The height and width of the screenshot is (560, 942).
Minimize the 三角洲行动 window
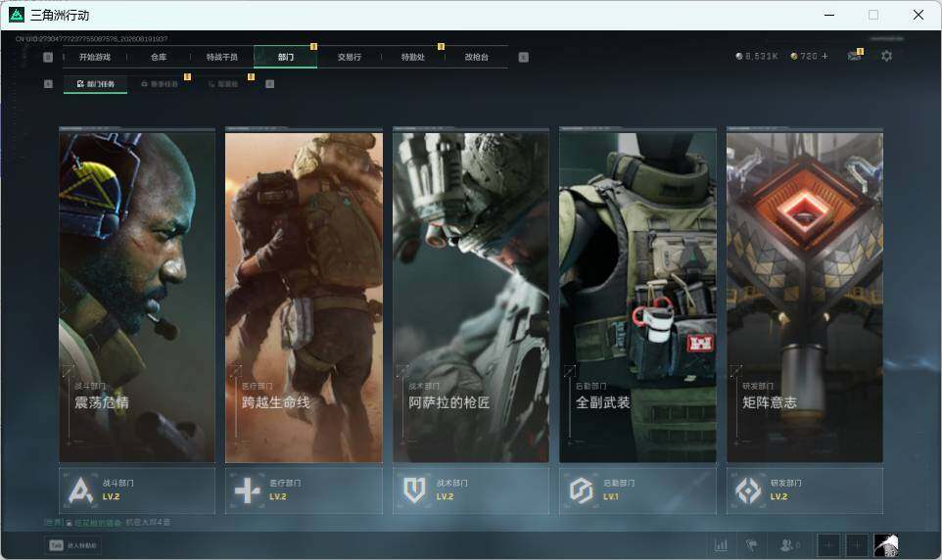tap(829, 15)
